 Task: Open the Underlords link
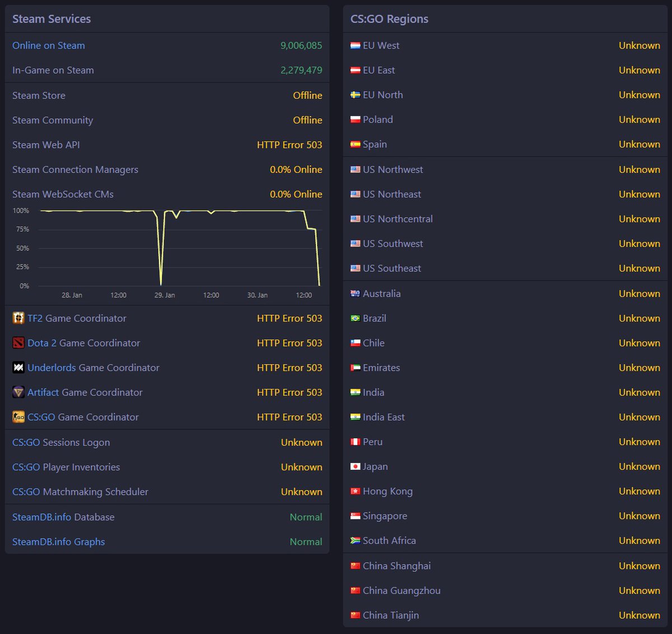(x=52, y=368)
